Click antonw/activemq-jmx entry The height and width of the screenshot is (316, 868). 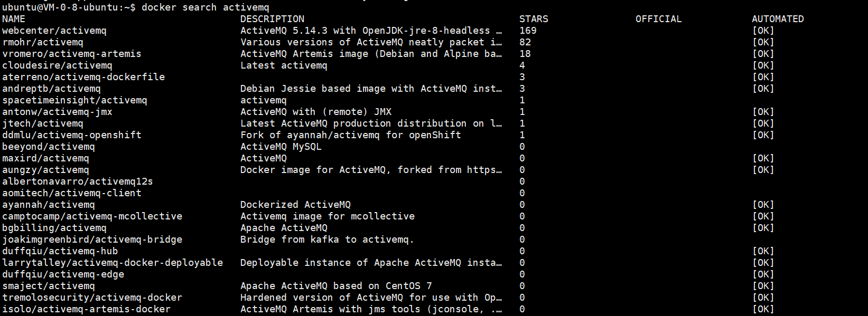tap(57, 112)
